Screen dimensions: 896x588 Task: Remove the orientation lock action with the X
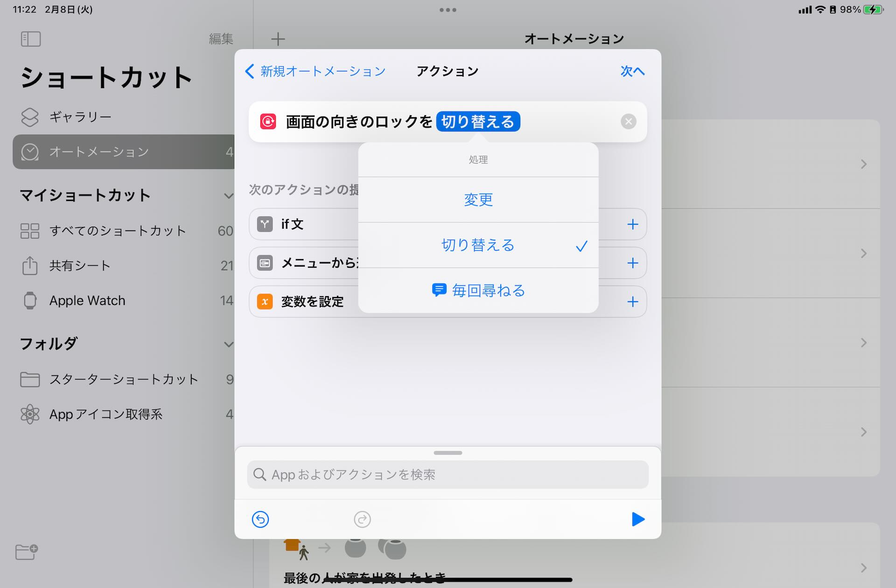pos(628,122)
